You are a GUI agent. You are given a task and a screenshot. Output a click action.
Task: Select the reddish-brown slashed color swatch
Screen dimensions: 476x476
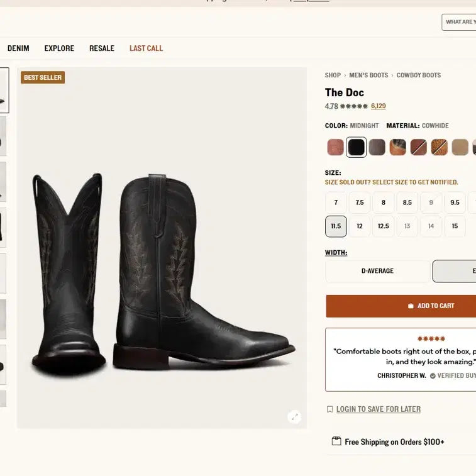tap(419, 147)
